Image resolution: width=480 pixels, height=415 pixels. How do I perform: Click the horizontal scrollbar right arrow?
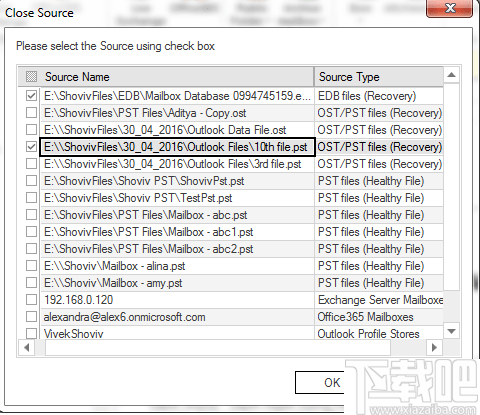click(x=434, y=348)
